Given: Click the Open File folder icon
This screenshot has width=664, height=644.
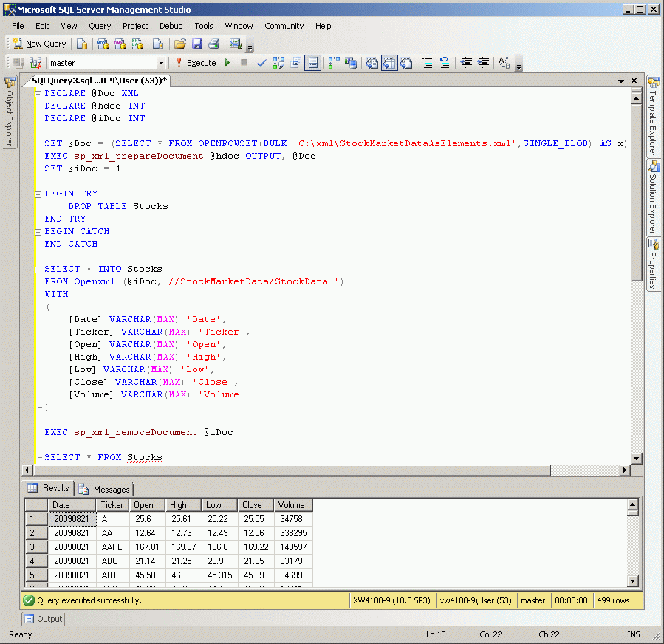Looking at the screenshot, I should (179, 44).
